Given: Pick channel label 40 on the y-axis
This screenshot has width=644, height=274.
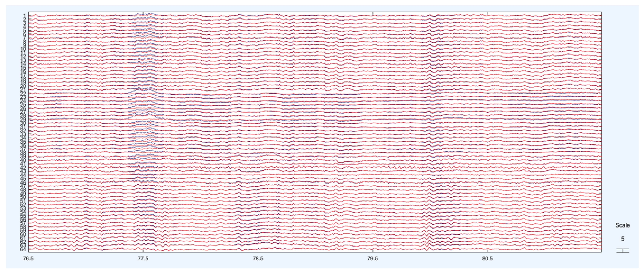Looking at the screenshot, I should click(23, 160).
